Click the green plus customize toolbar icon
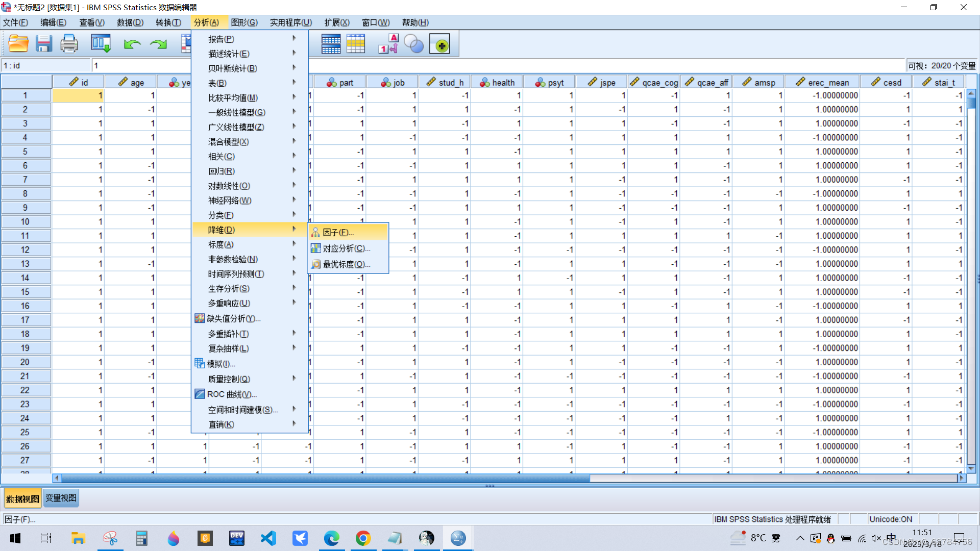Viewport: 980px width, 551px height. (440, 44)
